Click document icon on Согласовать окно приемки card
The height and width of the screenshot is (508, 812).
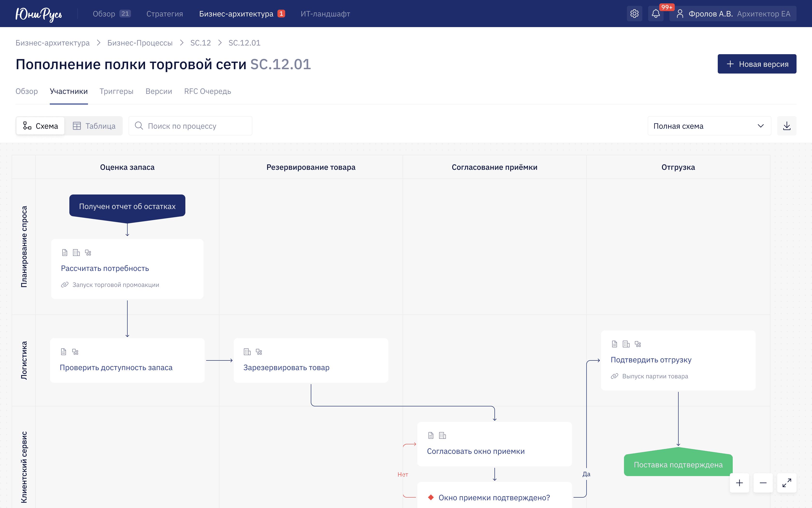pyautogui.click(x=431, y=435)
